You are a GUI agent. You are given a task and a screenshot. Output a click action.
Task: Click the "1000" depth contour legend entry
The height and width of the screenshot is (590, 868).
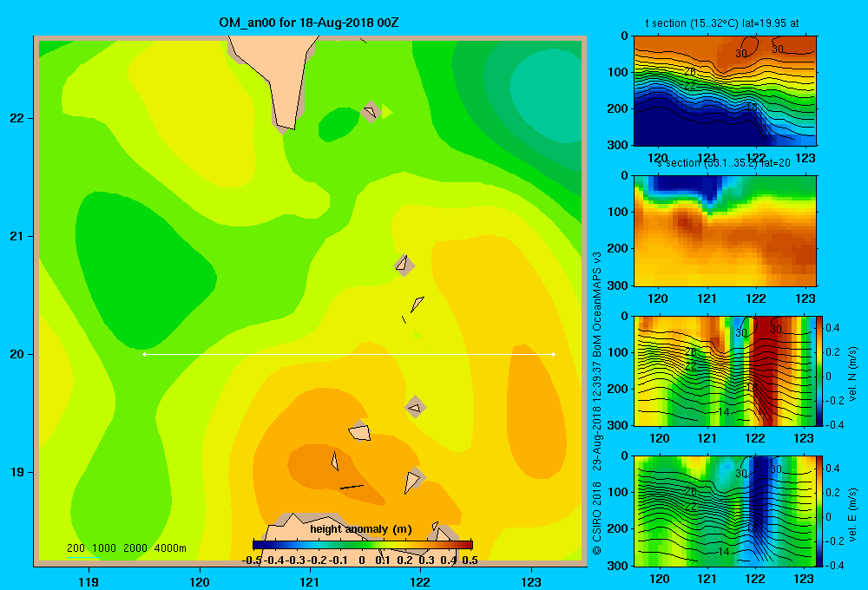104,548
